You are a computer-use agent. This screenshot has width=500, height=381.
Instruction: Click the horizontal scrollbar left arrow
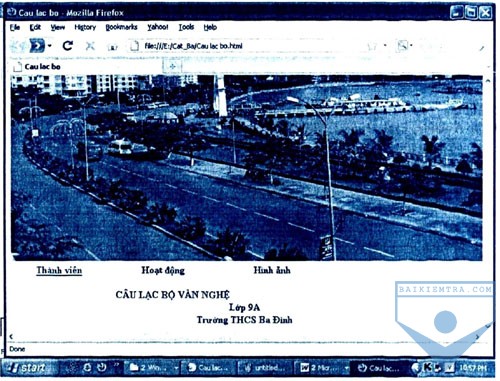click(x=11, y=337)
